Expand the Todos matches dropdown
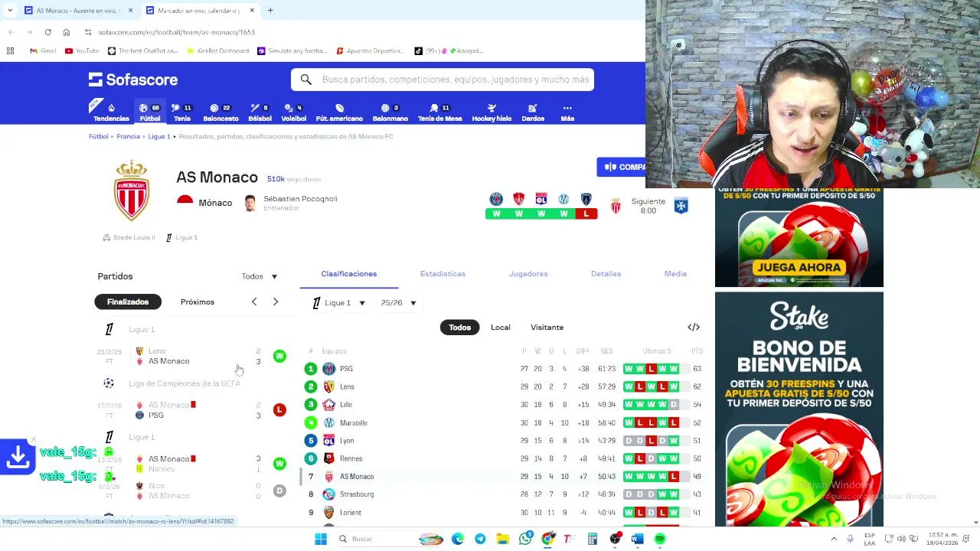The width and height of the screenshot is (980, 551). (x=260, y=276)
